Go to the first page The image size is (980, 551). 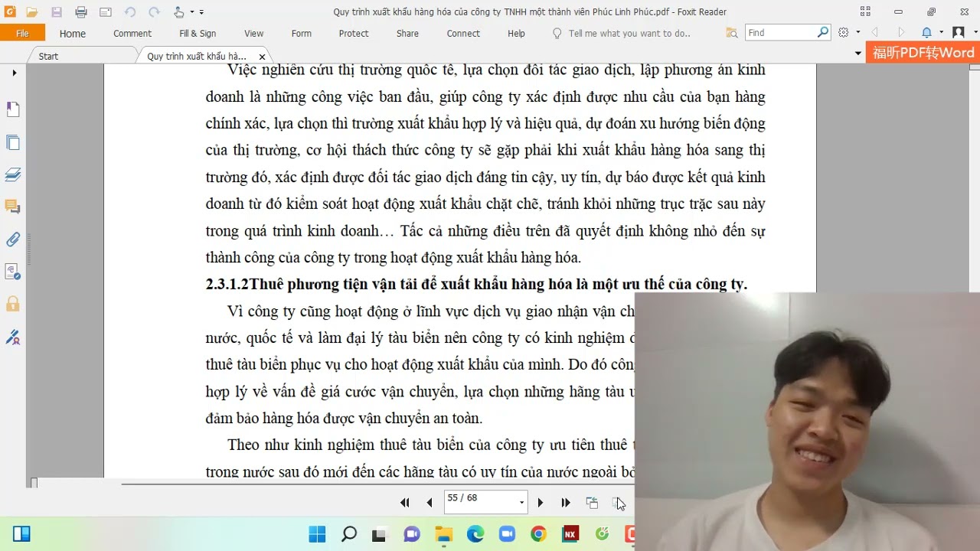click(x=404, y=503)
